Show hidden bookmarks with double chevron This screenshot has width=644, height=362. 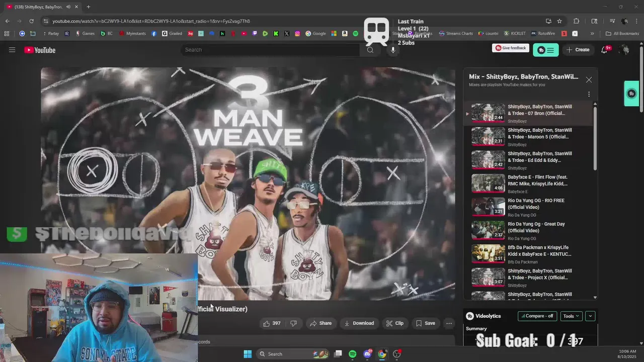[592, 34]
